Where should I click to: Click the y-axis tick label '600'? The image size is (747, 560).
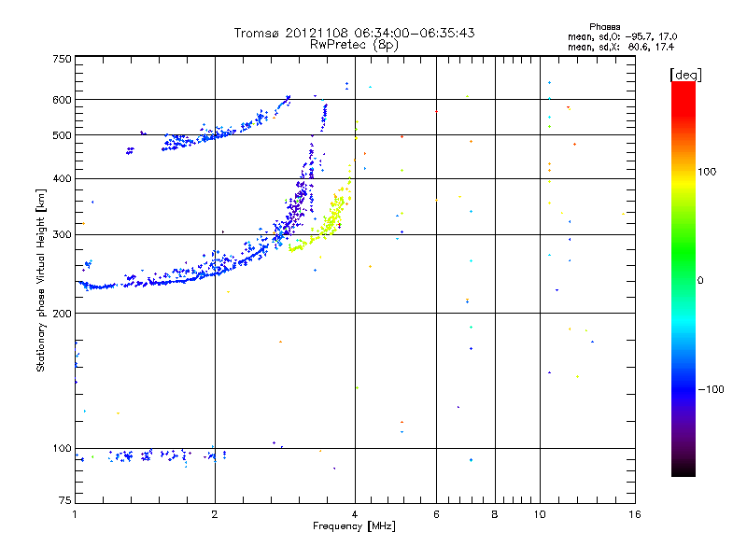click(62, 100)
